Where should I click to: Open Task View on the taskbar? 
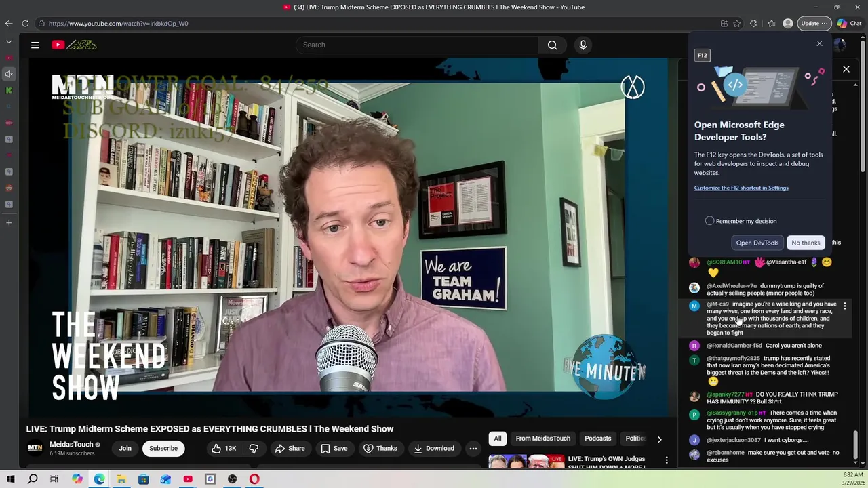54,479
